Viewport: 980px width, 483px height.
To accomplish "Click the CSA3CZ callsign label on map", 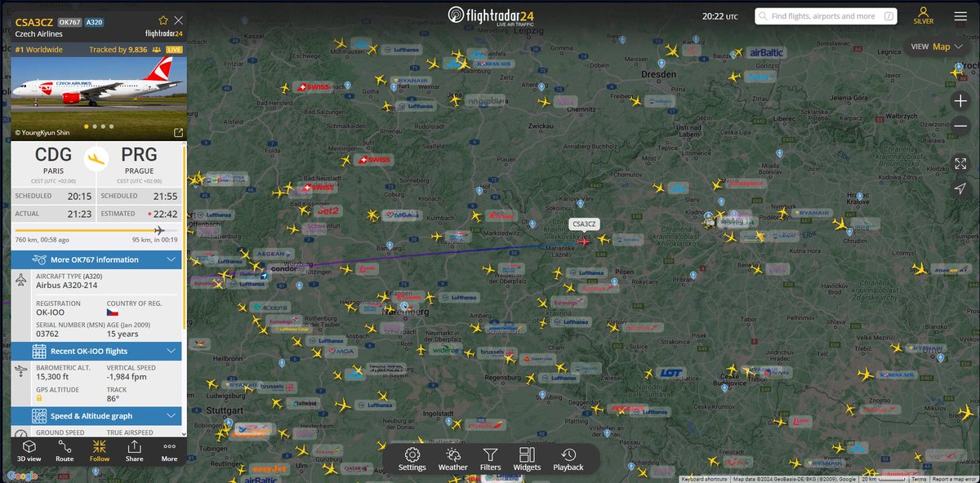I will [585, 224].
